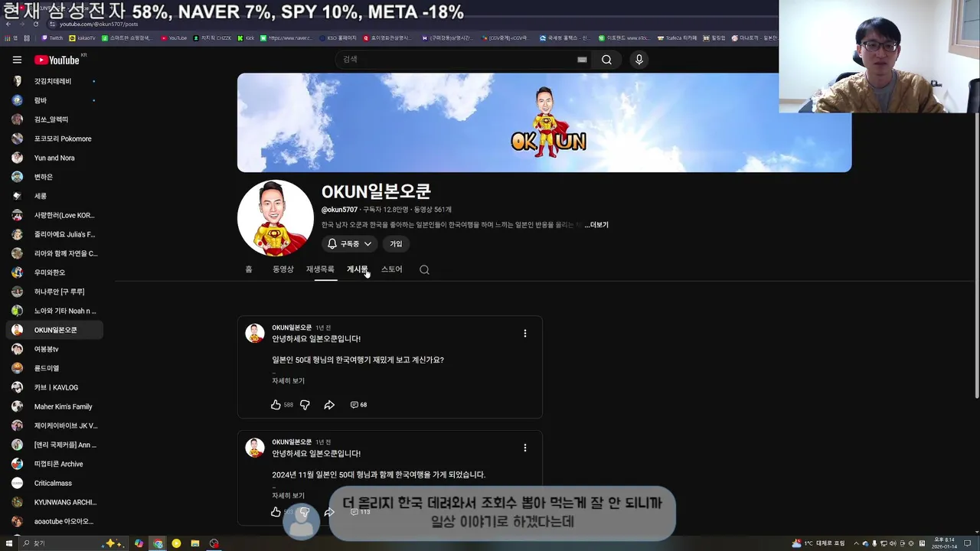Screen dimensions: 980x551
Task: Click the Chrome icon in taskbar
Action: [158, 543]
